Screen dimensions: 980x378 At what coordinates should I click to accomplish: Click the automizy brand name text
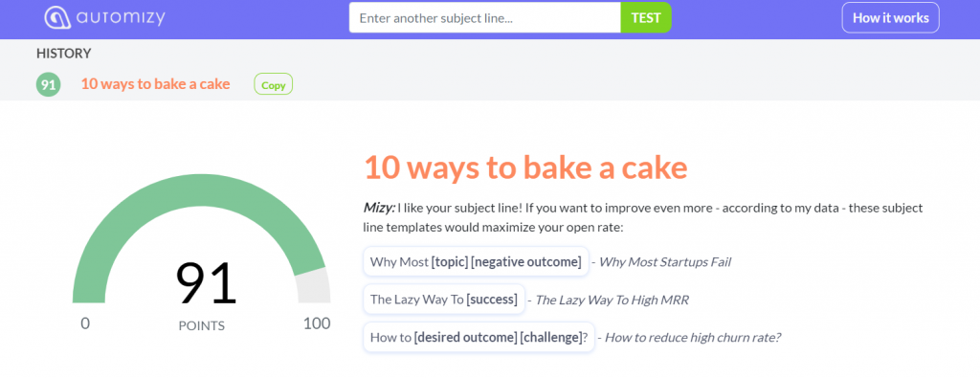pos(122,17)
